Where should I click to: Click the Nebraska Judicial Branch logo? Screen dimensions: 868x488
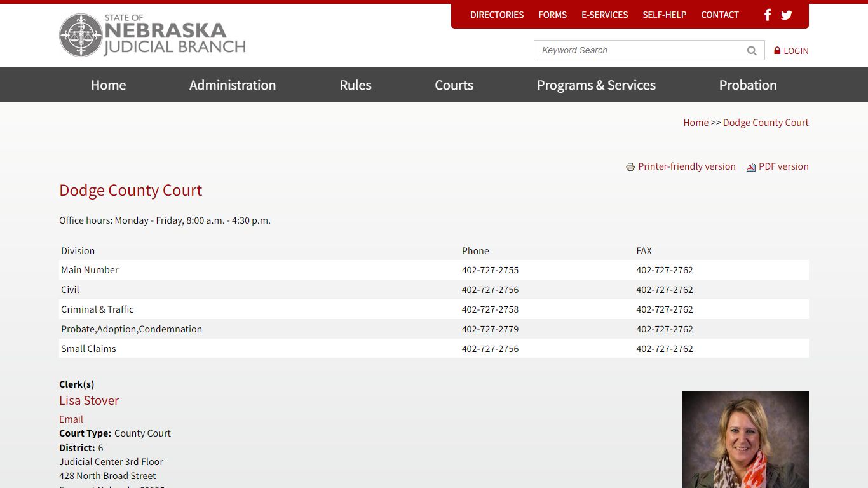tap(153, 35)
